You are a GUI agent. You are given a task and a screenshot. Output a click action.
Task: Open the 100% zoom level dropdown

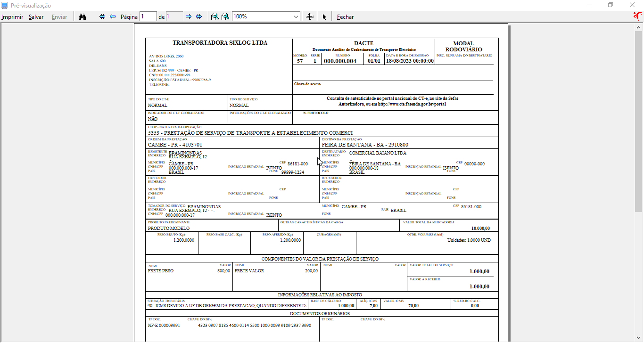point(296,16)
